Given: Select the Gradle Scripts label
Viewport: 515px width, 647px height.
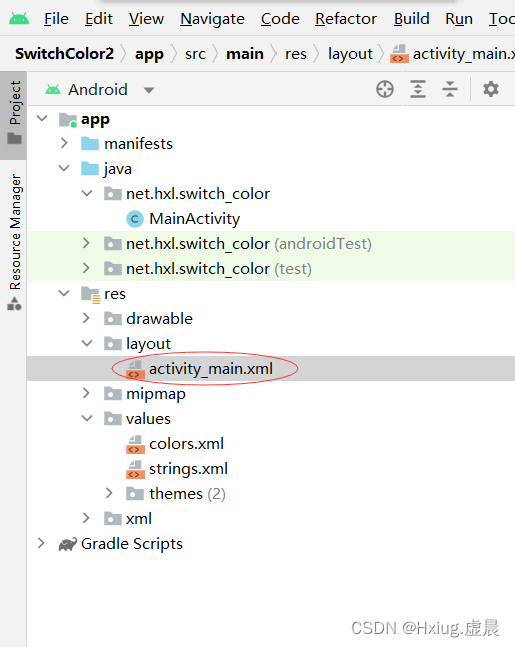Looking at the screenshot, I should click(x=132, y=544).
